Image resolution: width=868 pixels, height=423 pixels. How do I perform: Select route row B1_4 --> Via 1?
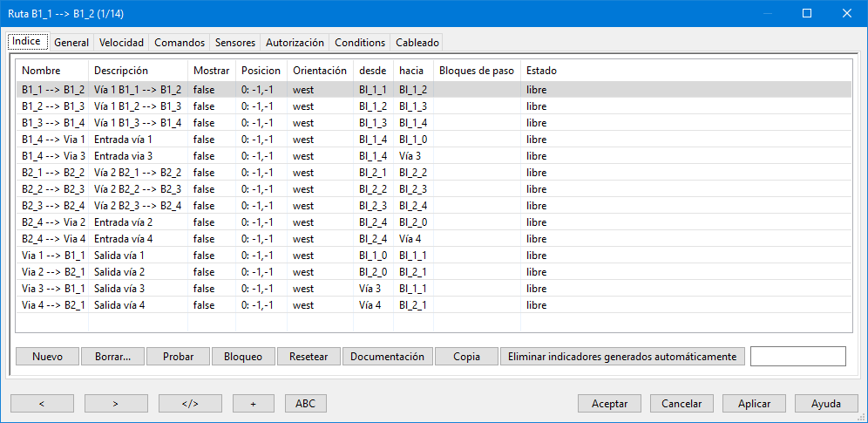pos(434,139)
